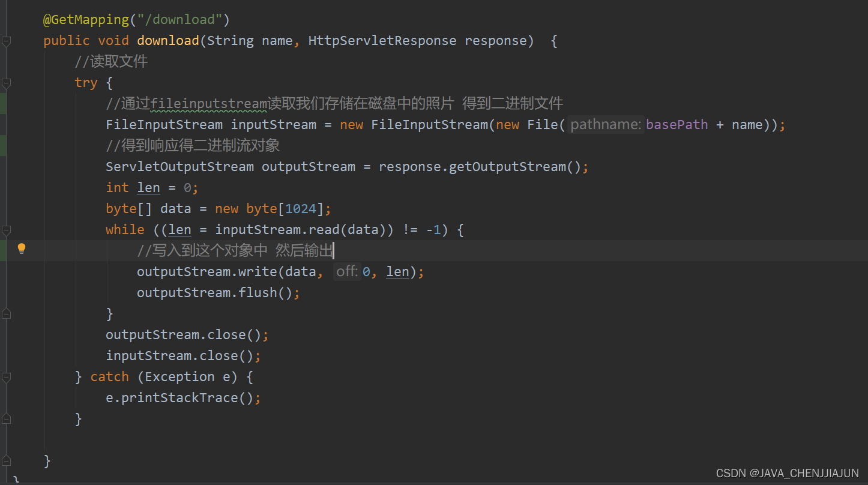Click the ServletOutputStream type name

[179, 167]
